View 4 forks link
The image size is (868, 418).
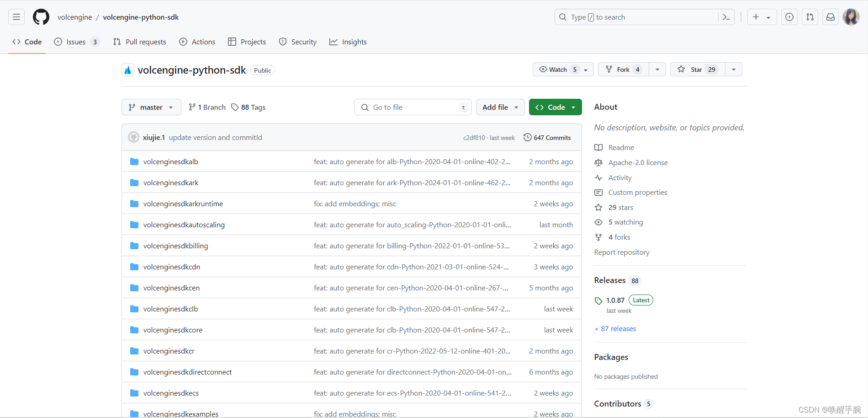click(x=613, y=237)
